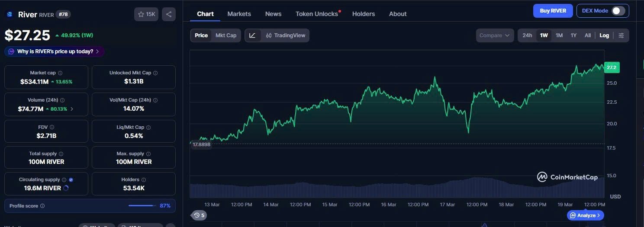Click the Analyze button
Image resolution: width=644 pixels, height=227 pixels.
[x=585, y=215]
